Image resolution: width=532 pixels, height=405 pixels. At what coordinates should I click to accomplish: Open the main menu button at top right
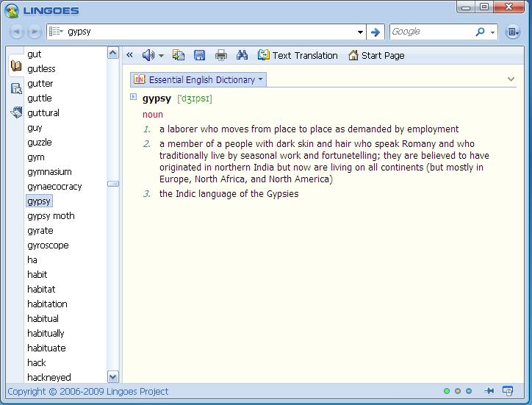point(513,32)
